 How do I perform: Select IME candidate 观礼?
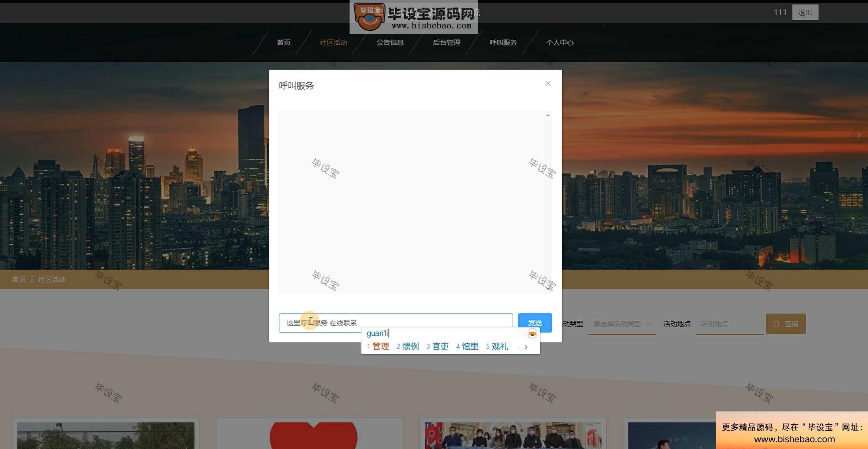(x=497, y=346)
